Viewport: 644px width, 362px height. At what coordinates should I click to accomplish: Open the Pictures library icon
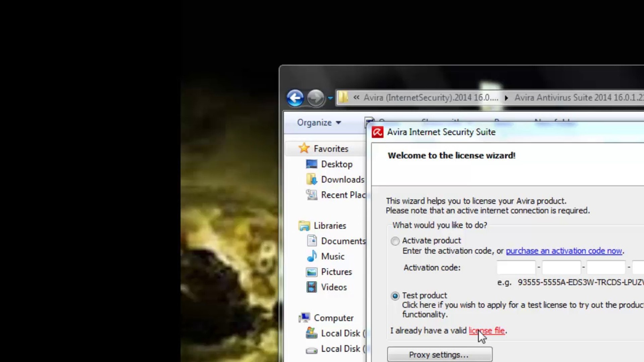312,272
